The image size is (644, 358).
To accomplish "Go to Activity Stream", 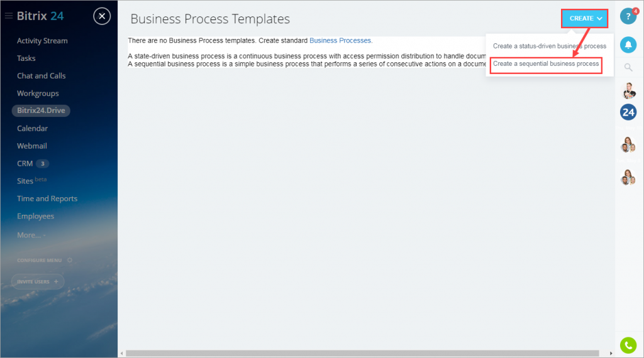I will [42, 41].
